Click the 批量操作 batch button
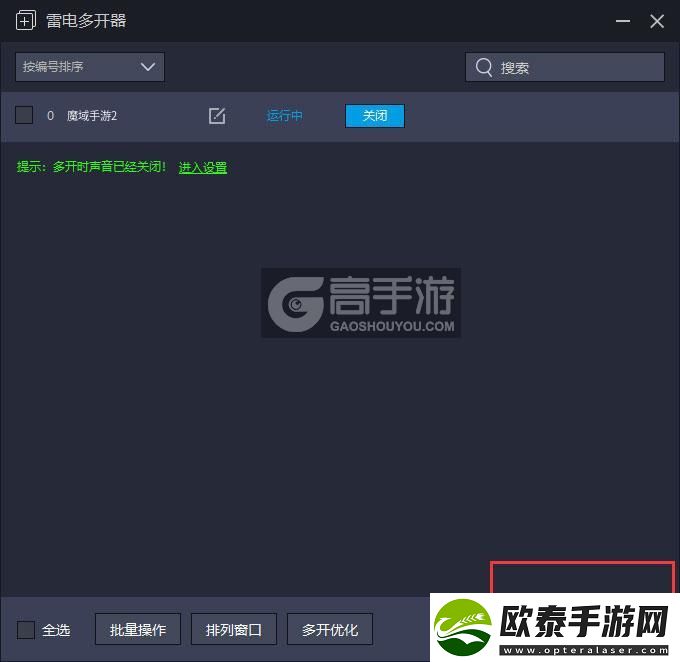 click(138, 629)
